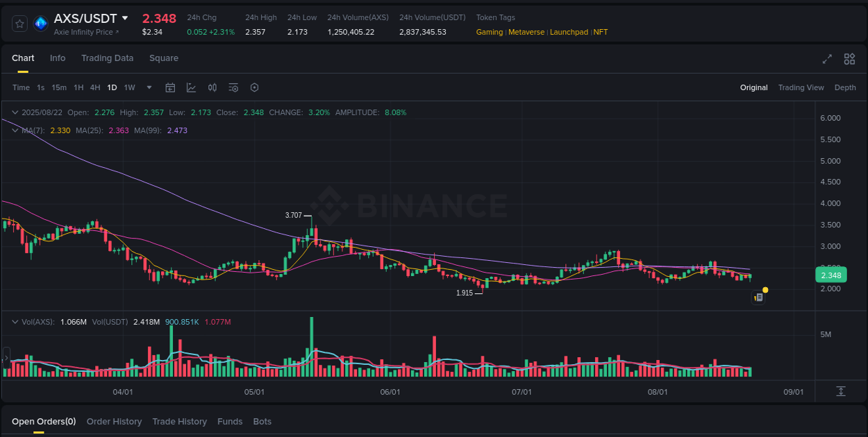
Task: Enable Trading View chart mode
Action: pos(801,87)
